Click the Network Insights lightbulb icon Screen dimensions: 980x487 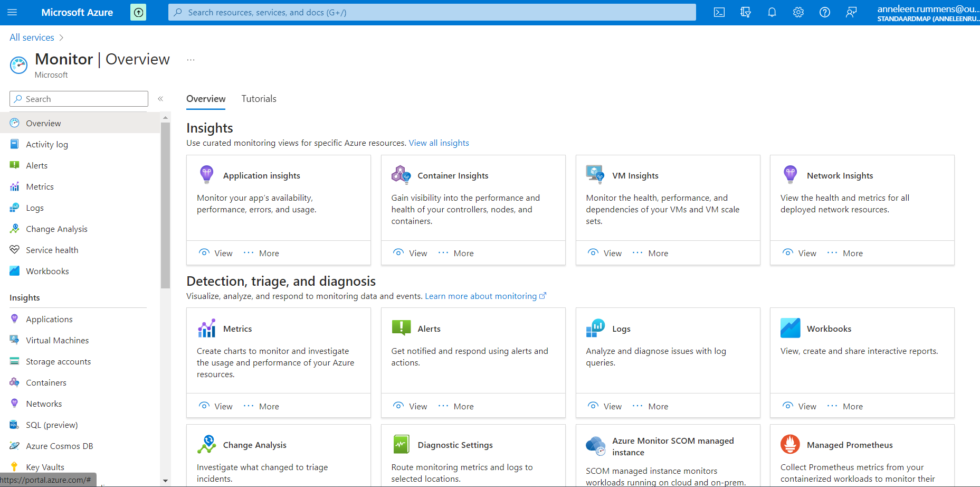pos(791,174)
